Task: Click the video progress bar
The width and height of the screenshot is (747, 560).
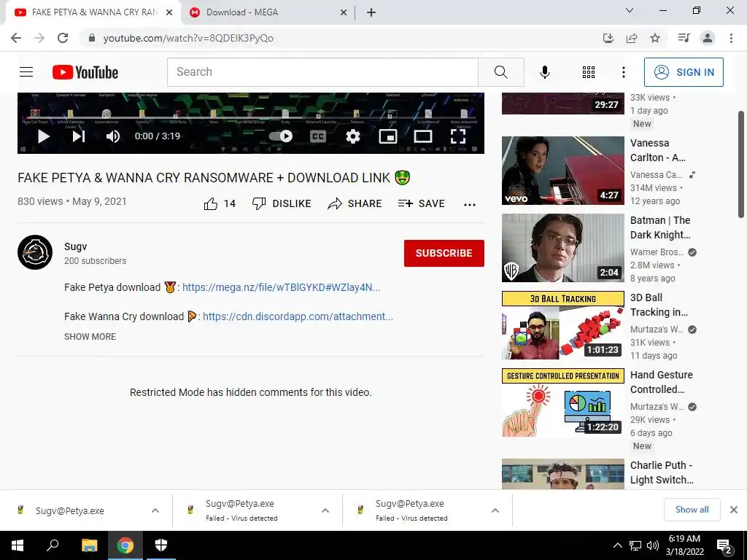Action: click(x=251, y=117)
